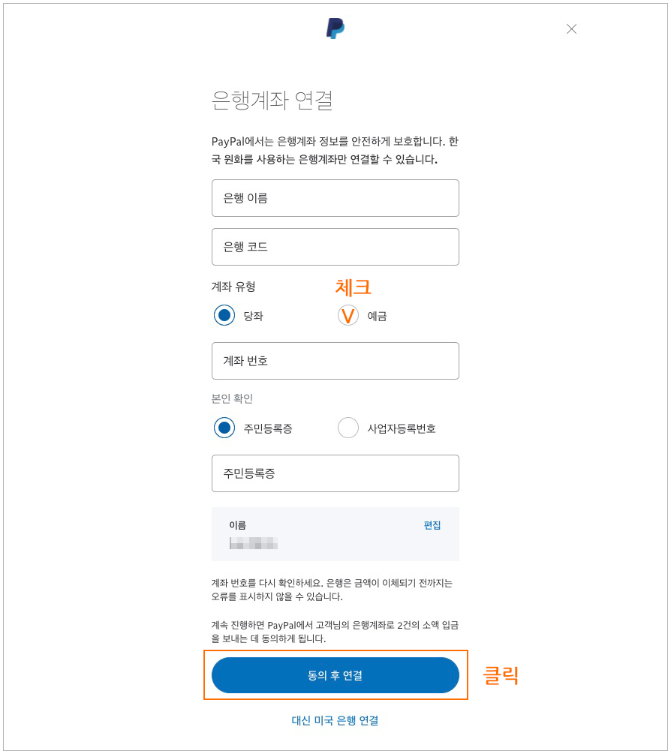The width and height of the screenshot is (670, 754).
Task: Focus the 은행 이름 input field
Action: click(x=335, y=198)
